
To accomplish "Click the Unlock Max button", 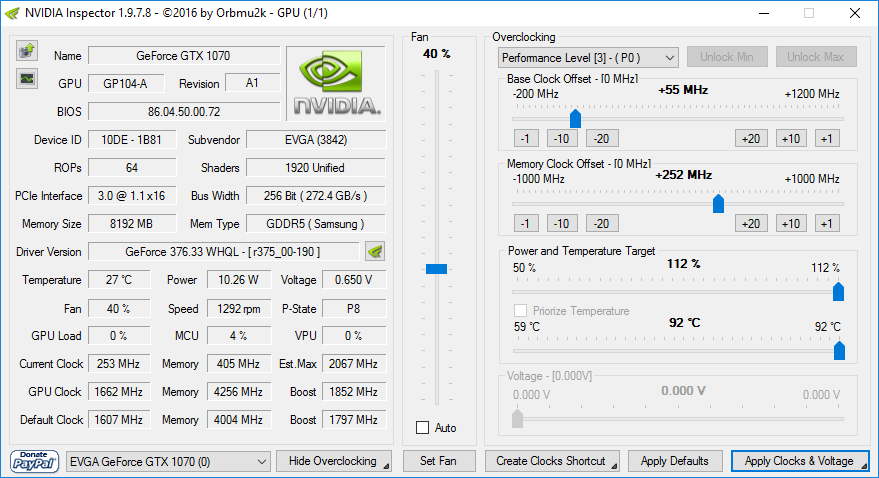I will [816, 57].
